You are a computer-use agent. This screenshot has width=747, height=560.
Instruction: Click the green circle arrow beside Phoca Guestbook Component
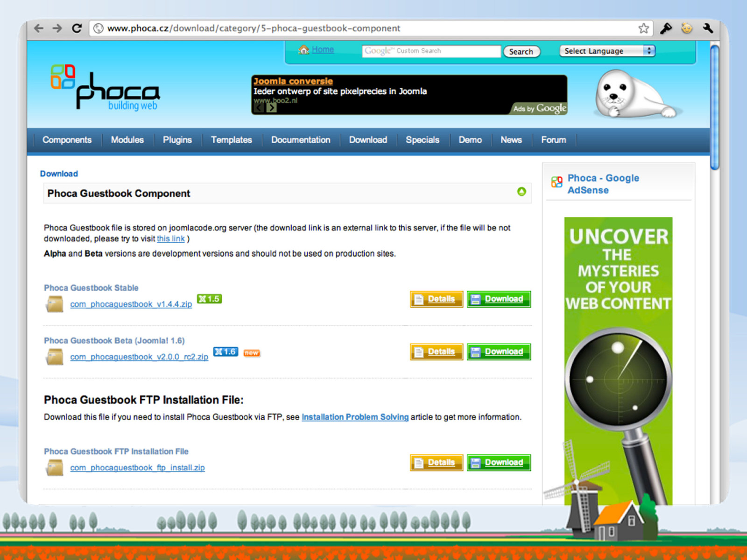pyautogui.click(x=521, y=191)
